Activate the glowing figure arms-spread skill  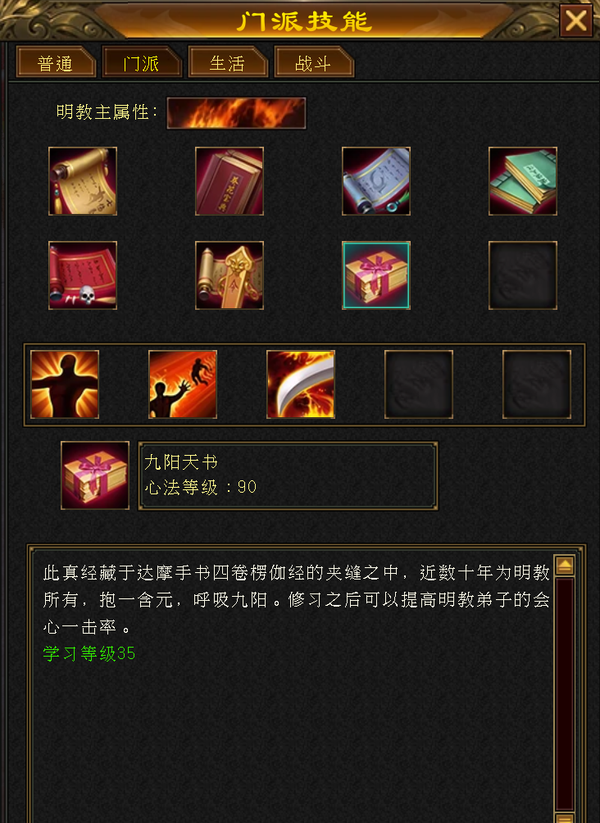[x=65, y=384]
